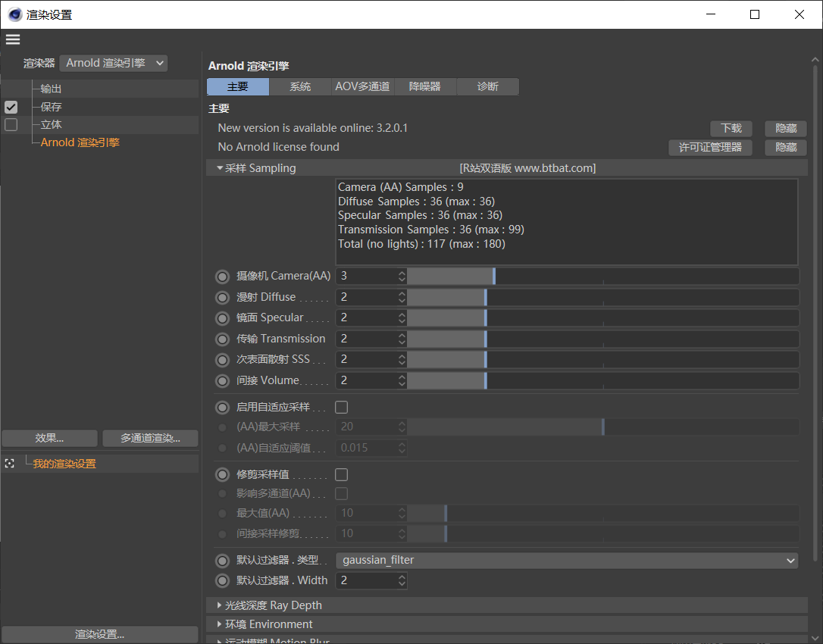Image resolution: width=823 pixels, height=644 pixels.
Task: Enable the 立体 checkbox
Action: pos(11,124)
